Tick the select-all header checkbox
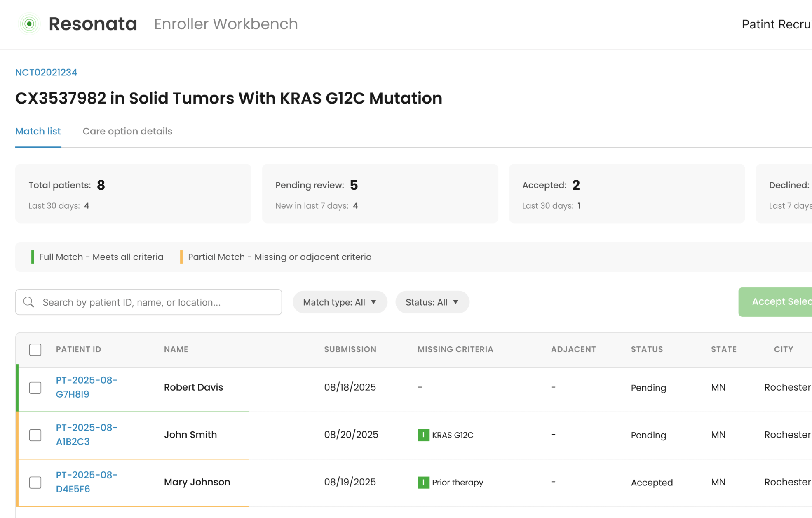The image size is (812, 518). pyautogui.click(x=35, y=349)
